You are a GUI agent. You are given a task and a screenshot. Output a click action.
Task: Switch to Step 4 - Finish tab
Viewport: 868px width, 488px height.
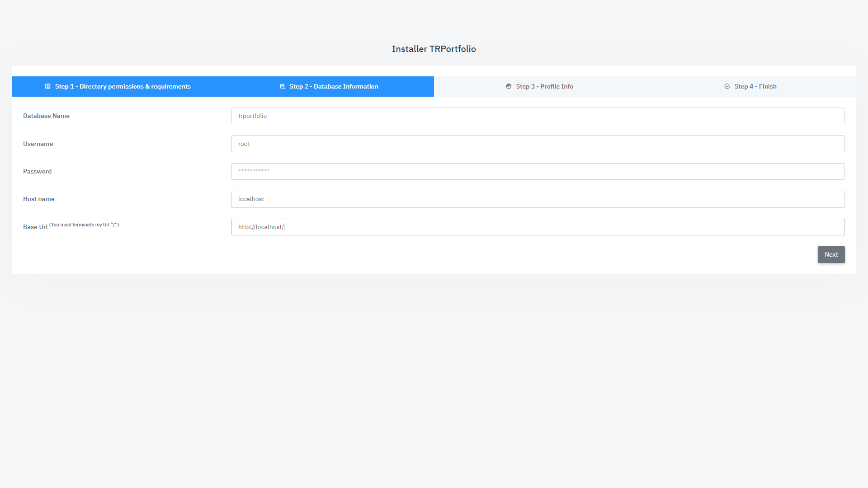755,86
